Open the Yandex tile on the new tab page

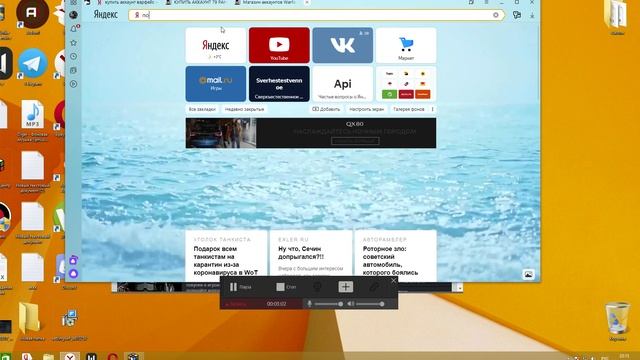coord(216,45)
